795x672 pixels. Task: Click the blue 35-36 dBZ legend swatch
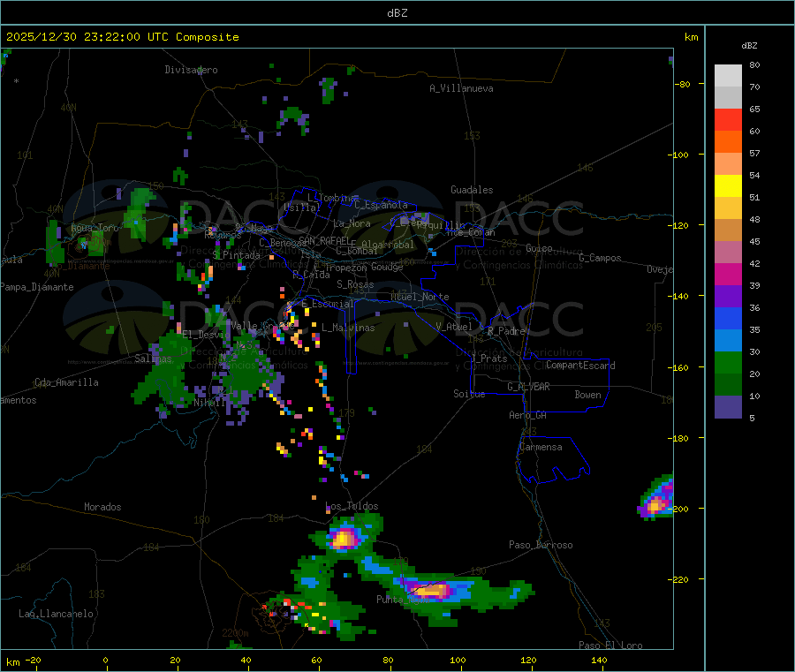point(728,318)
